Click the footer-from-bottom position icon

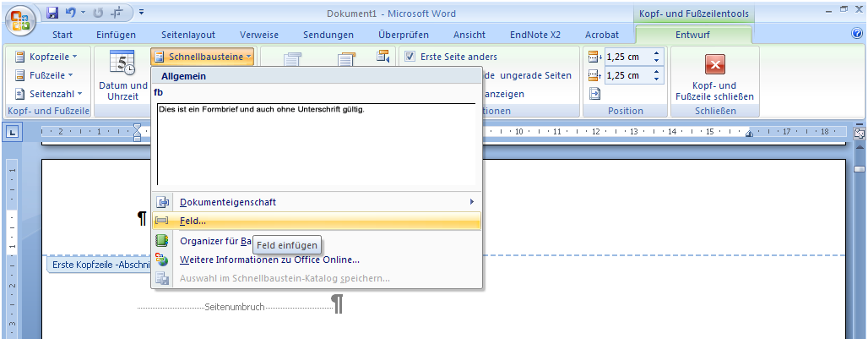(594, 75)
